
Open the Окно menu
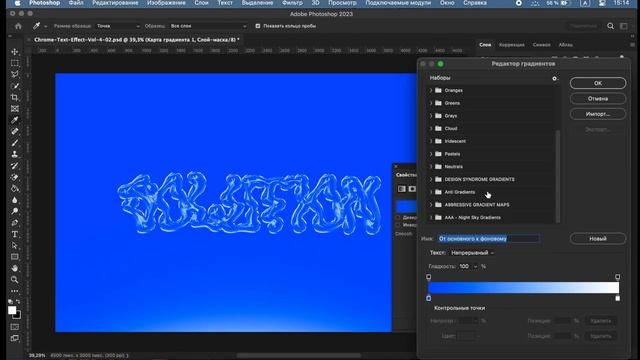447,3
